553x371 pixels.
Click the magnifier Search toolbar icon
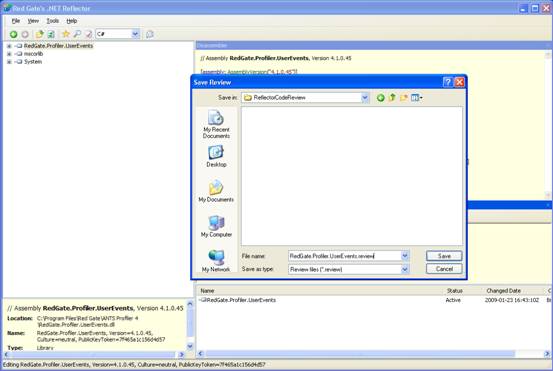(x=77, y=34)
